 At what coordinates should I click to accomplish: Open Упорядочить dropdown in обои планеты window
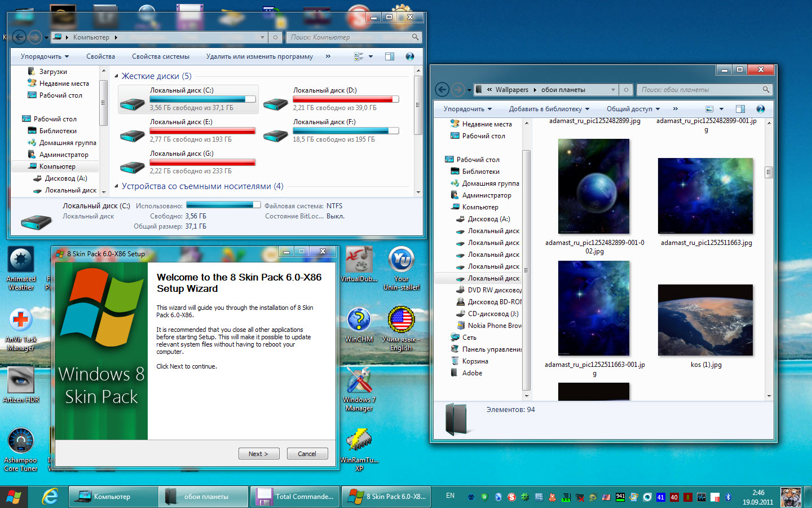(467, 109)
